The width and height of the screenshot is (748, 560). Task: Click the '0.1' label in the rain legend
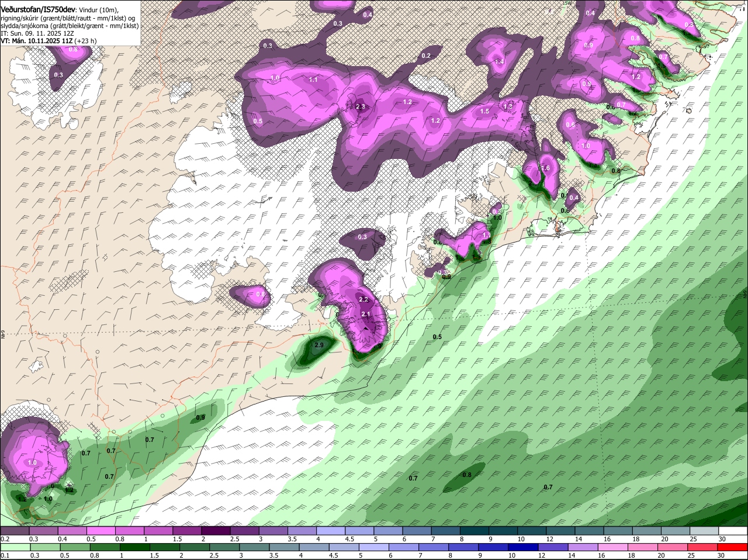pos(5,555)
